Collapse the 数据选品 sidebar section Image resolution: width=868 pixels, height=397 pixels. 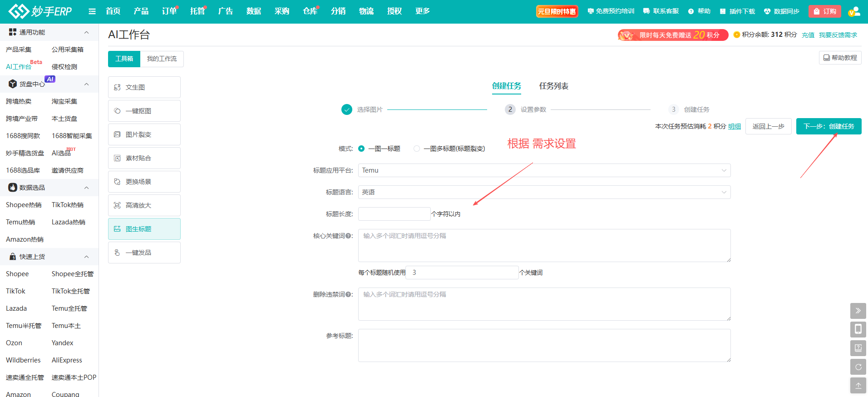tap(86, 188)
